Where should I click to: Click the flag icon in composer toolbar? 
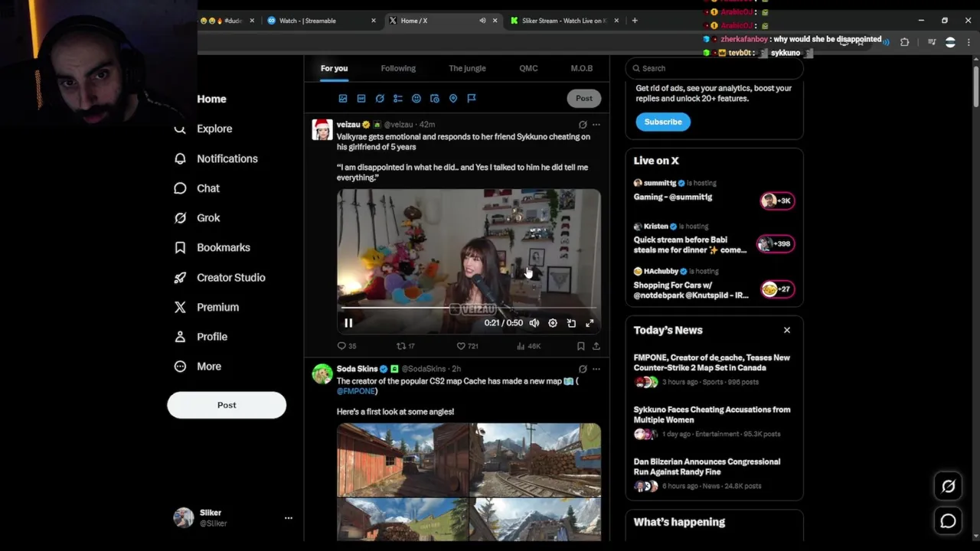tap(472, 99)
